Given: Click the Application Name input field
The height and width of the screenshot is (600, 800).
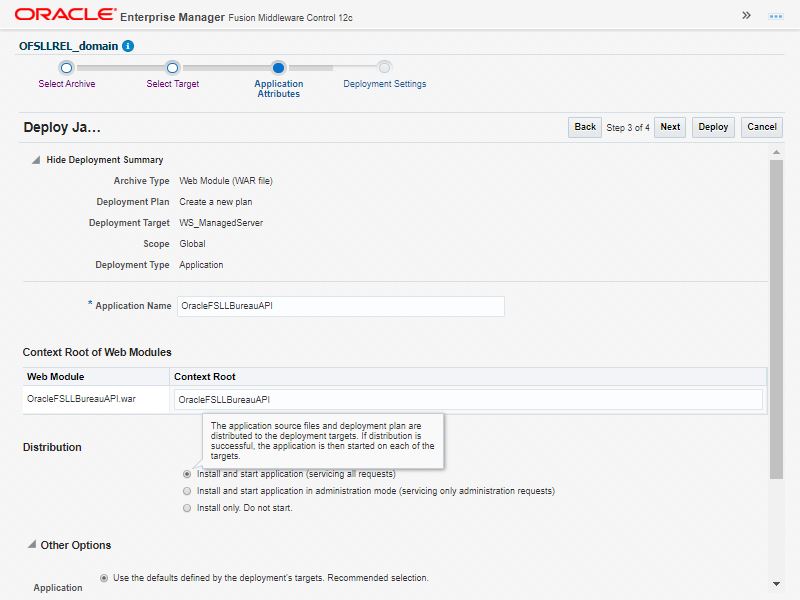Looking at the screenshot, I should click(x=341, y=306).
